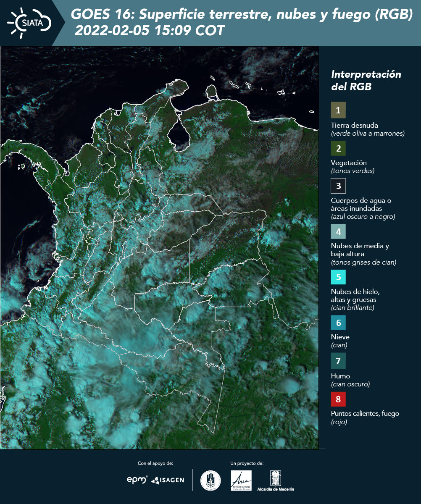Click the 'Humo' legend label
This screenshot has width=421, height=504.
tap(340, 376)
